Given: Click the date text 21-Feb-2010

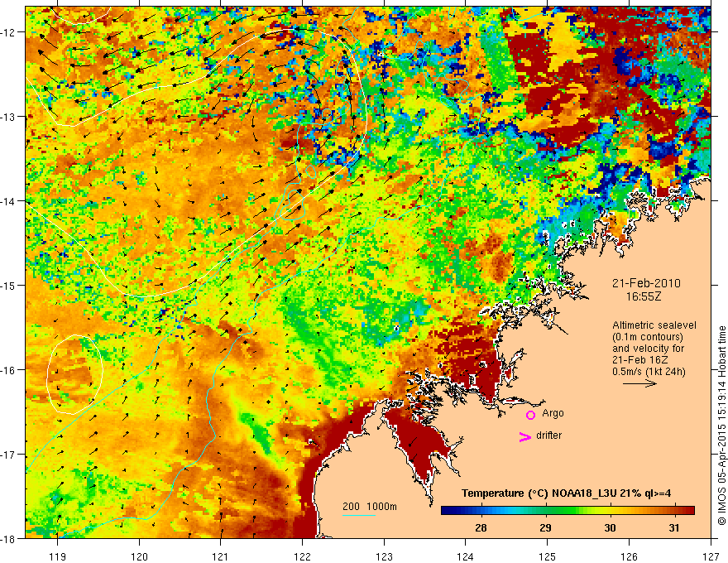Looking at the screenshot, I should [646, 283].
